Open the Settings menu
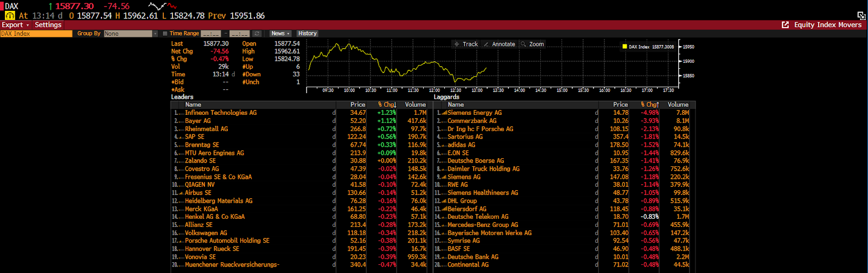Image resolution: width=868 pixels, height=273 pixels. coord(48,25)
